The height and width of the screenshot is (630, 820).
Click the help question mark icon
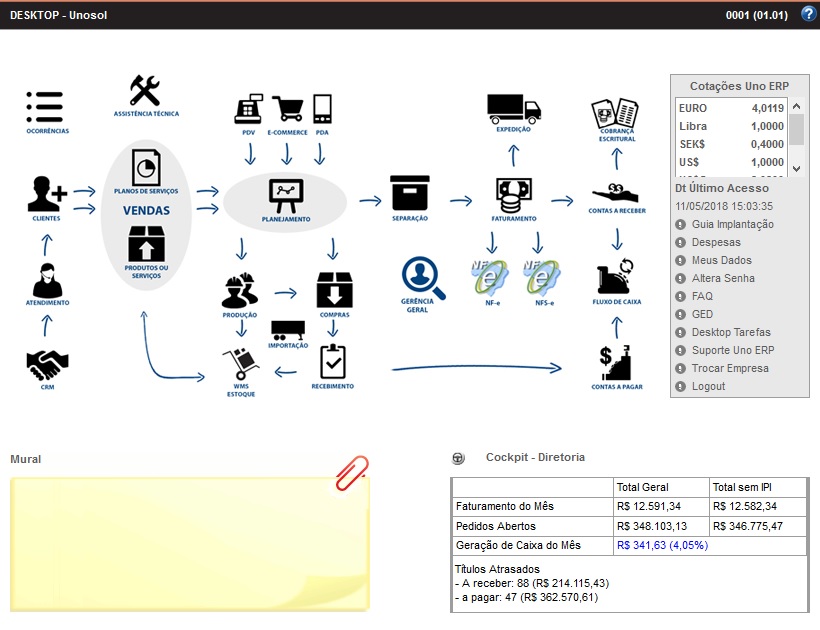(x=808, y=14)
